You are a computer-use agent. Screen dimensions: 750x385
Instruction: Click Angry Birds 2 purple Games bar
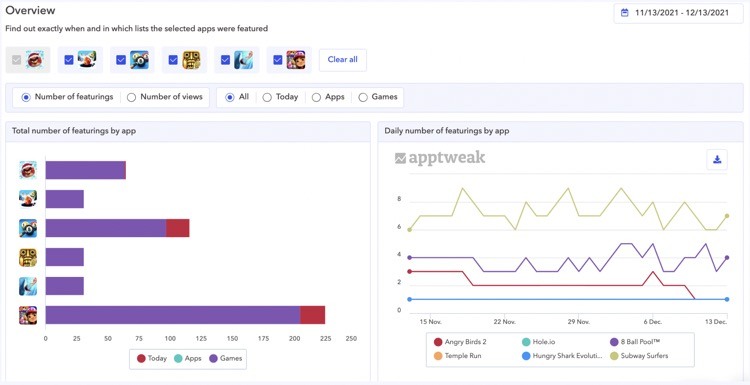86,170
